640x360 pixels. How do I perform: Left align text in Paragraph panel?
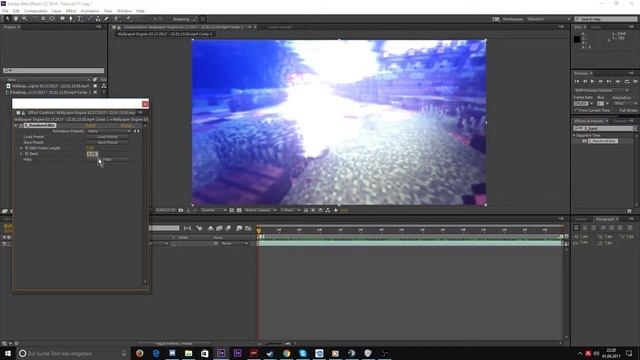coord(576,228)
